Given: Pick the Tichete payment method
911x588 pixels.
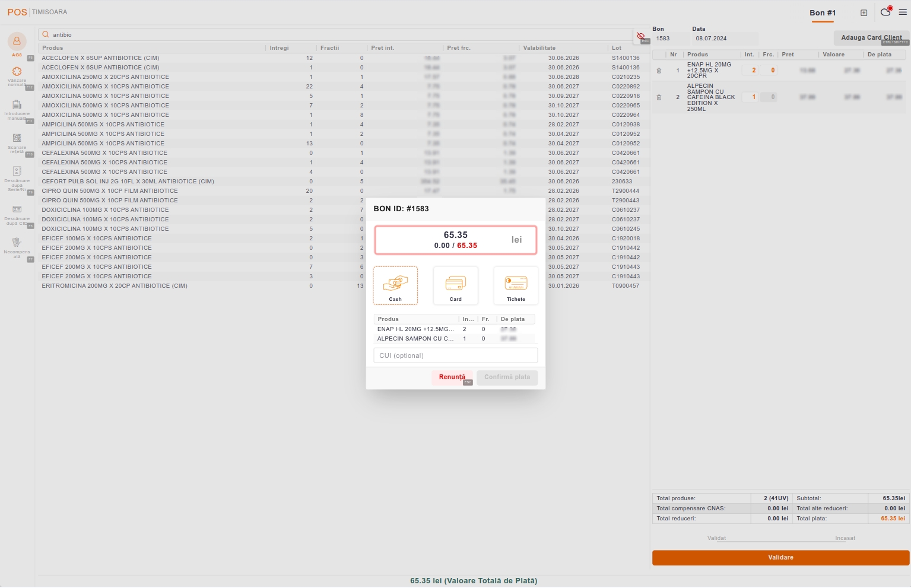Looking at the screenshot, I should tap(516, 285).
